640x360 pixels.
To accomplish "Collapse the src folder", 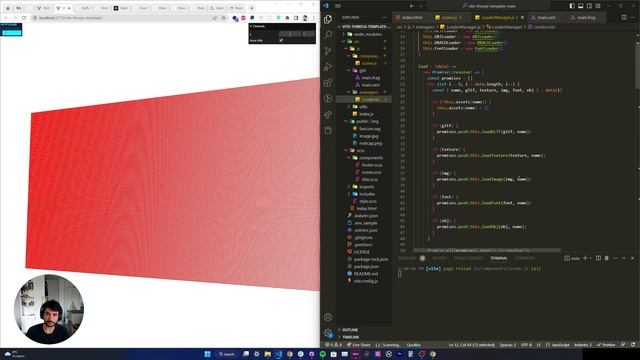I will coord(364,41).
